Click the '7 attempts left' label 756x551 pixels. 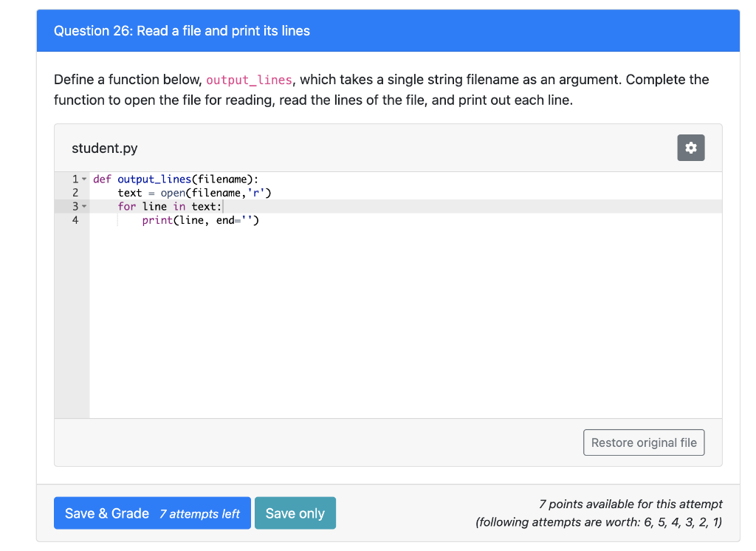click(199, 514)
